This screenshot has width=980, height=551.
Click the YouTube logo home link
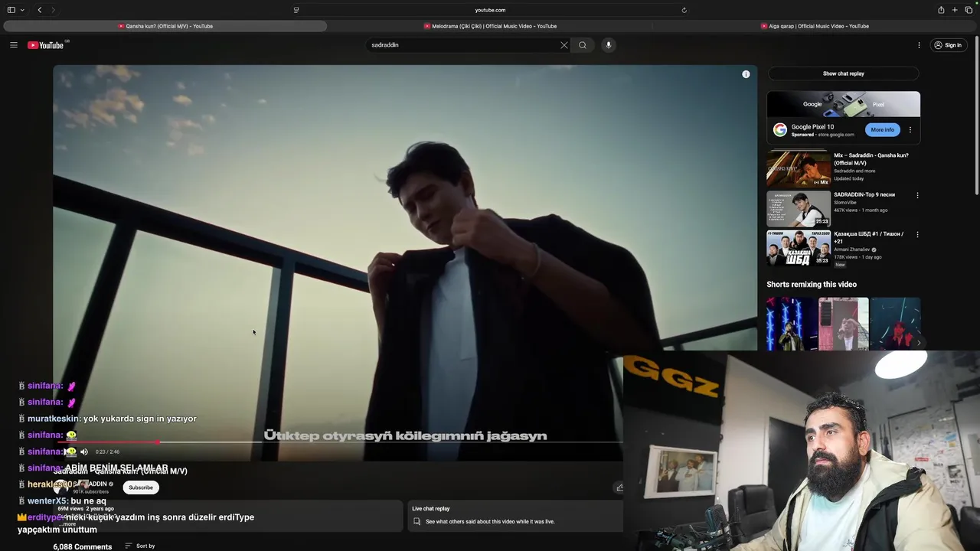tap(46, 45)
